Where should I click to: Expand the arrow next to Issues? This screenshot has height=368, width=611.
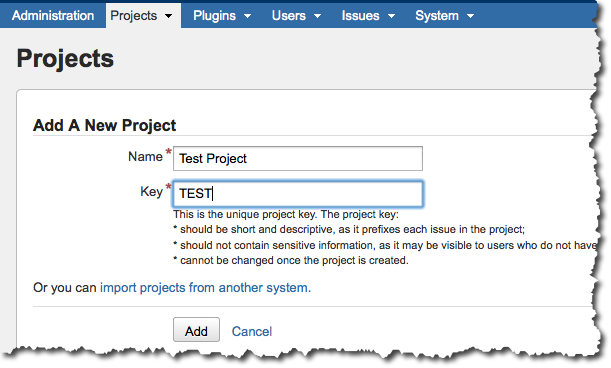coord(392,16)
